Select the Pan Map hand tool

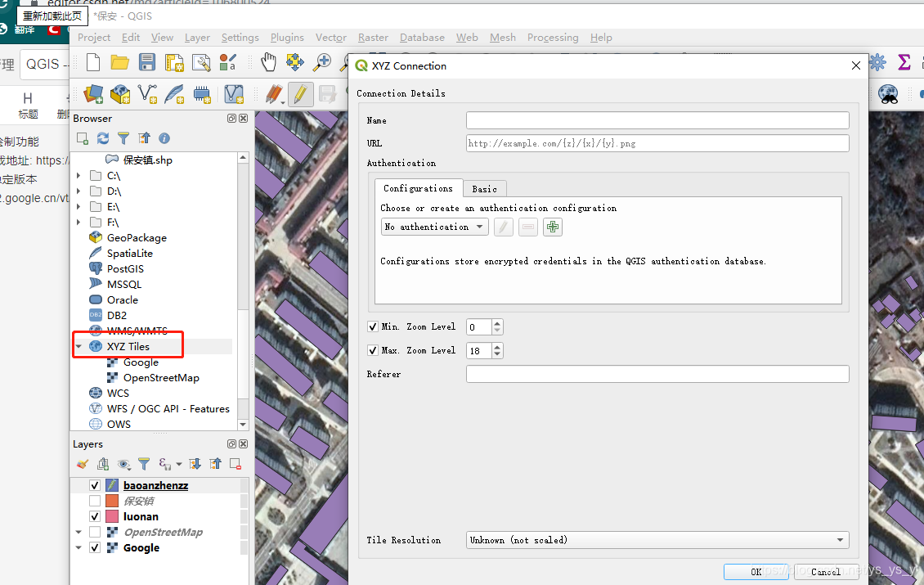click(x=269, y=62)
